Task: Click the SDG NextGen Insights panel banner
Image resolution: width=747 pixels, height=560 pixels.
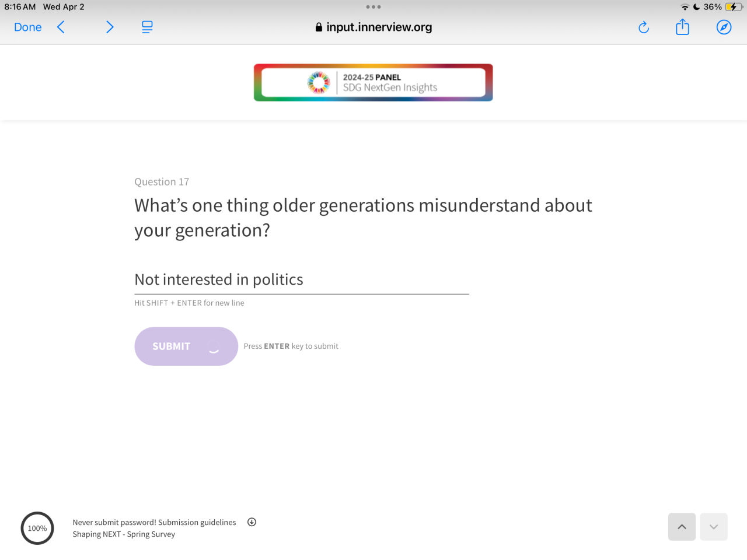Action: pyautogui.click(x=373, y=82)
